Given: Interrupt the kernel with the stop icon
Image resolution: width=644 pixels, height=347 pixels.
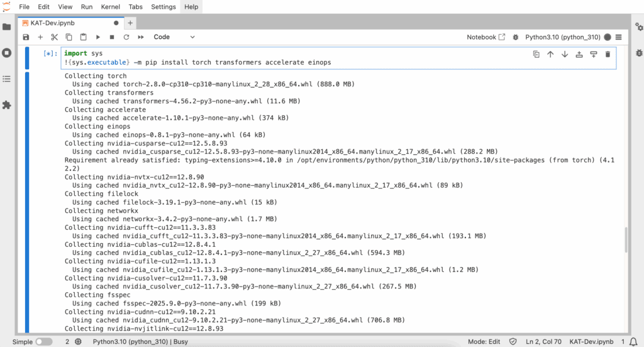Looking at the screenshot, I should pyautogui.click(x=112, y=37).
